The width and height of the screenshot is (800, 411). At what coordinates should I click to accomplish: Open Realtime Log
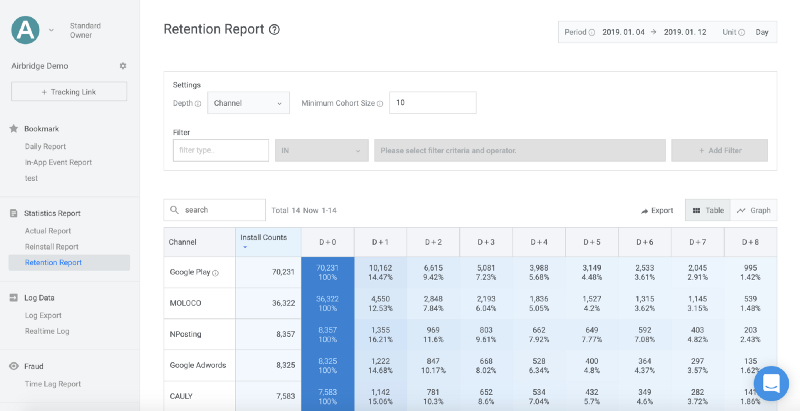point(47,331)
